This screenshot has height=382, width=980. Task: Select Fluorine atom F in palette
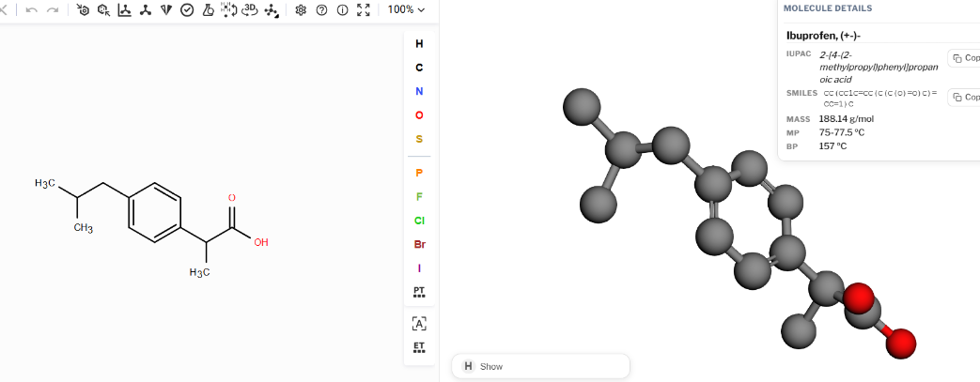click(419, 196)
